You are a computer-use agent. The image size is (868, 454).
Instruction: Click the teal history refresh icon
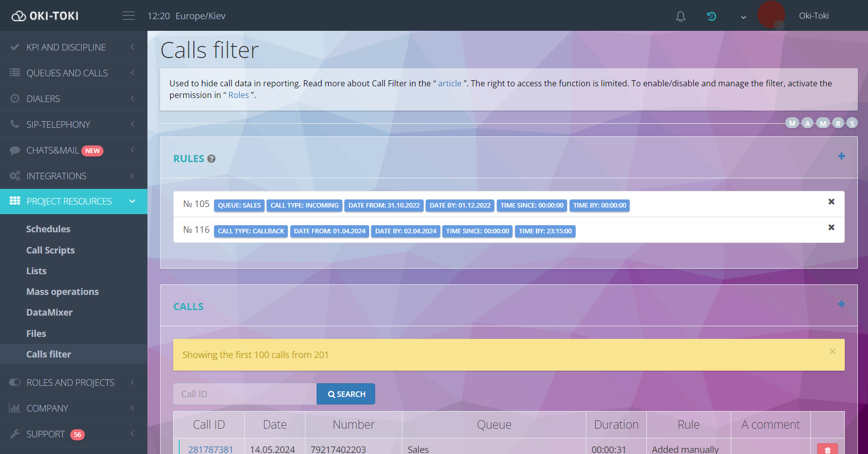click(711, 16)
